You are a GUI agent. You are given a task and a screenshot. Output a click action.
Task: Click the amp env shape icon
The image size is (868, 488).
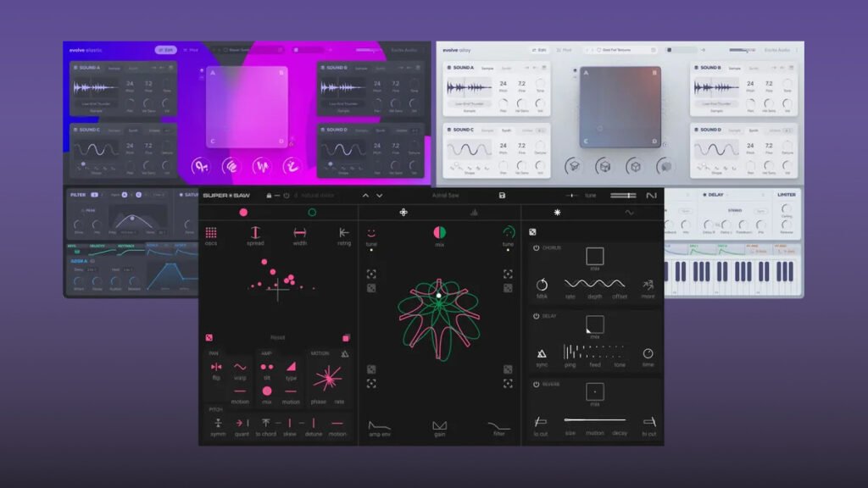click(x=379, y=425)
